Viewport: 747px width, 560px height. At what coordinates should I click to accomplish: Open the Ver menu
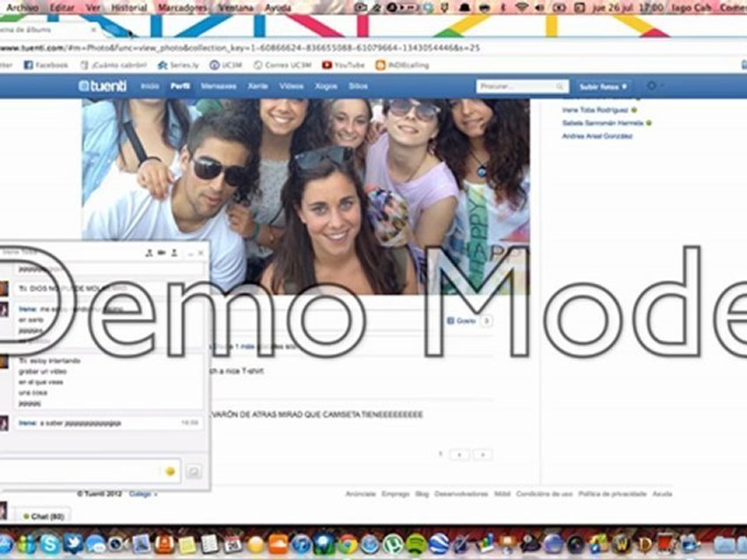pyautogui.click(x=93, y=8)
